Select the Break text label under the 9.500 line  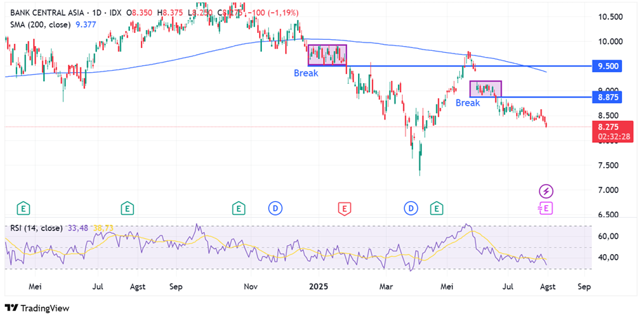pyautogui.click(x=306, y=73)
